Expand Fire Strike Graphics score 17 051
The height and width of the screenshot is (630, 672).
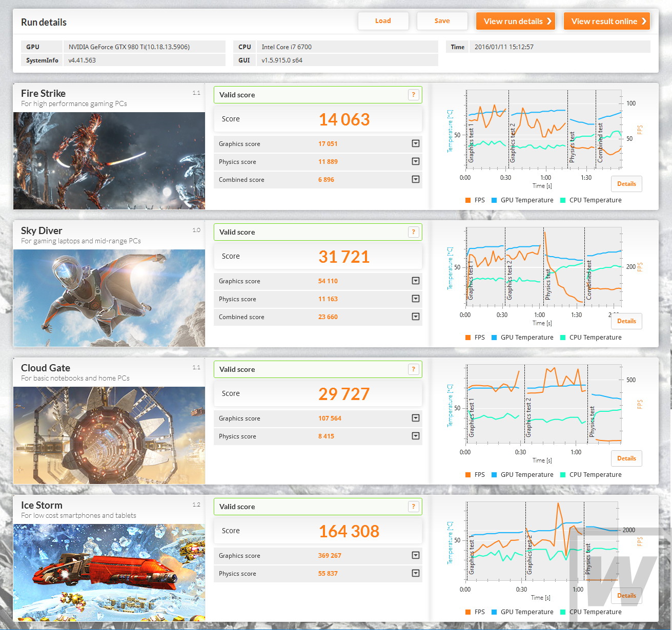click(x=416, y=143)
